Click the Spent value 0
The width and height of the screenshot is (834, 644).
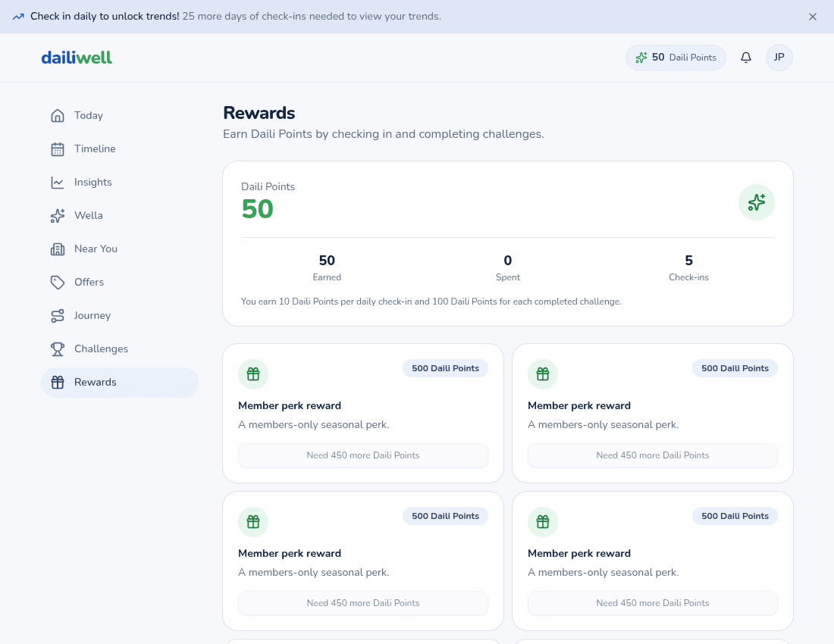click(508, 261)
